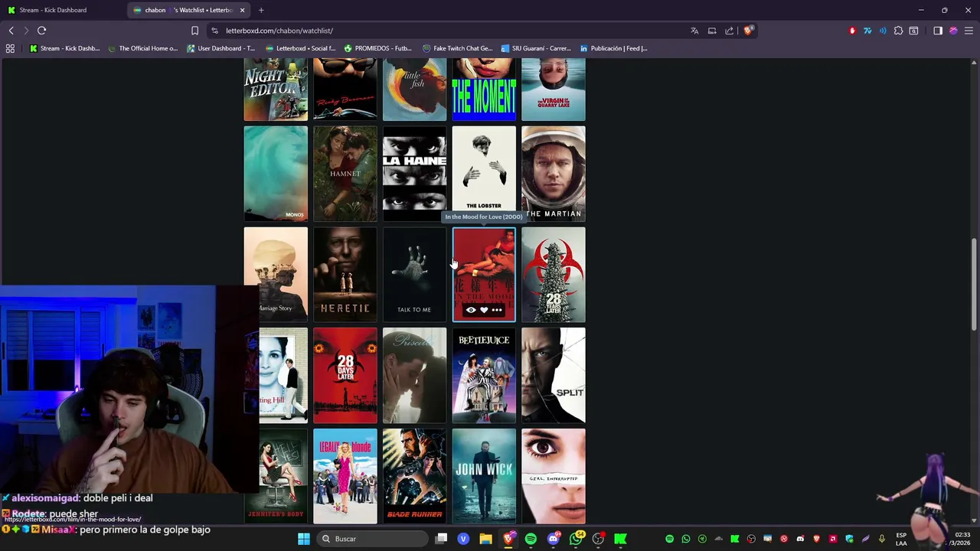Open the browser hamburger menu
Screen dimensions: 980x551
969,31
